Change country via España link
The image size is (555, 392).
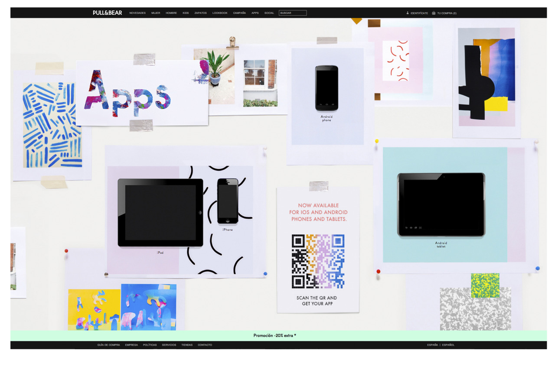pyautogui.click(x=432, y=345)
